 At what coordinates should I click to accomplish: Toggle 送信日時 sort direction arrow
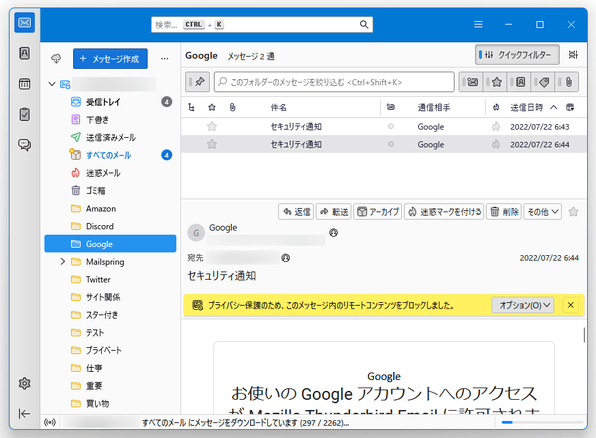(553, 107)
